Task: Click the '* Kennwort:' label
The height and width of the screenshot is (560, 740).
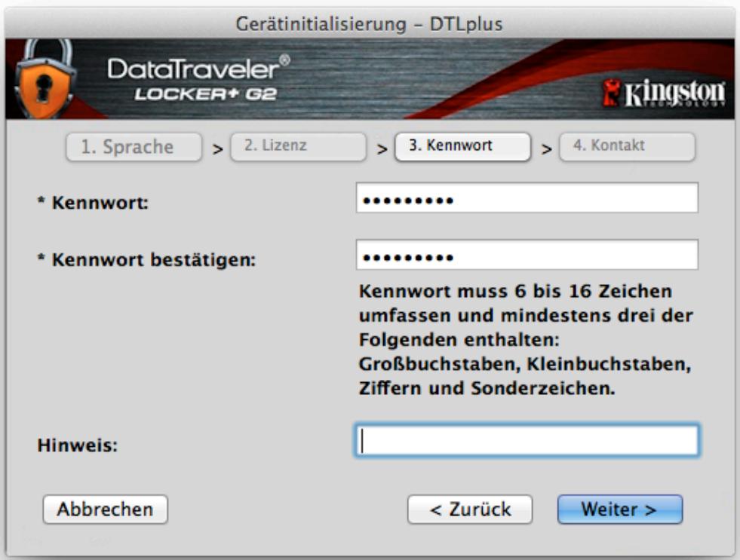Action: pyautogui.click(x=93, y=203)
